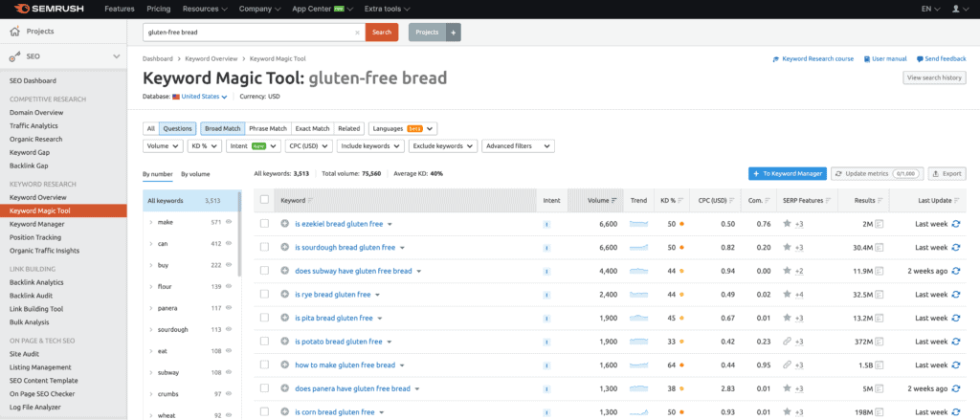Check the box for 'is pita bread gluten free'

[x=264, y=318]
